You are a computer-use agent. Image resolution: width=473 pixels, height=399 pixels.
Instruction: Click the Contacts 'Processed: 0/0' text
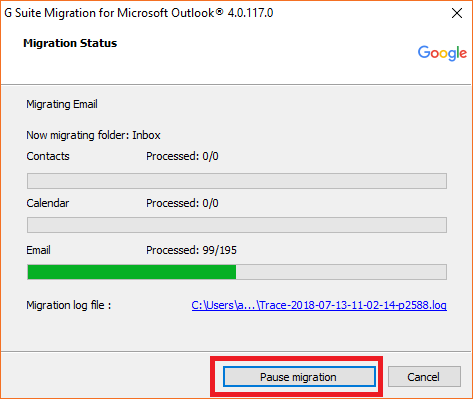182,156
